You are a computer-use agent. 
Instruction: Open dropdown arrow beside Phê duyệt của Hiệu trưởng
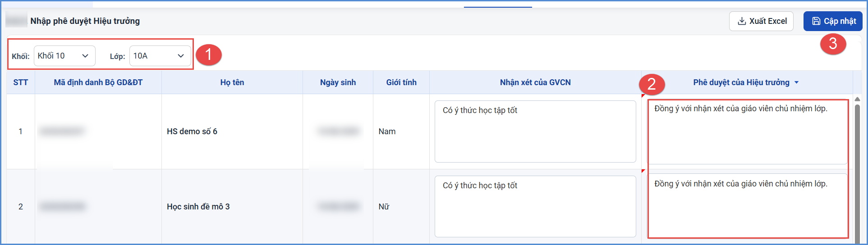pos(796,82)
